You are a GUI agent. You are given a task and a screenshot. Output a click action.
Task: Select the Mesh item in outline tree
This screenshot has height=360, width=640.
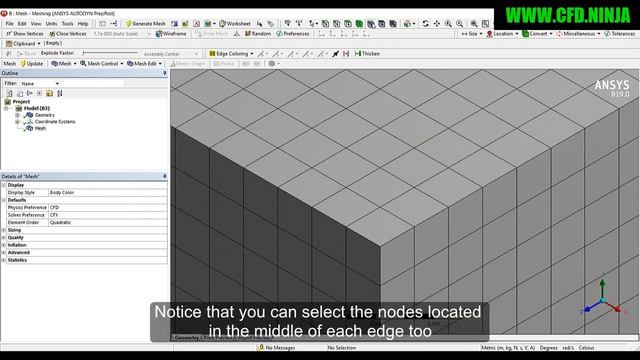(x=40, y=128)
